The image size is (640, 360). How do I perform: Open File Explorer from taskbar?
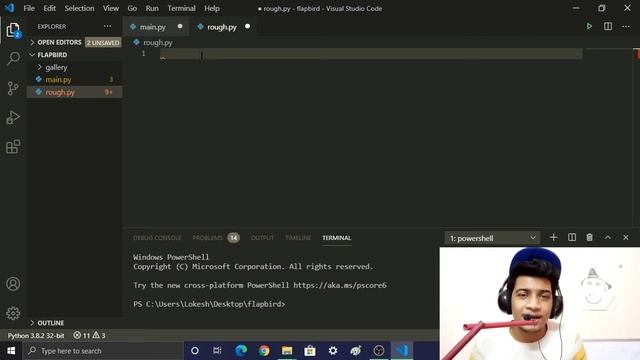click(x=287, y=351)
